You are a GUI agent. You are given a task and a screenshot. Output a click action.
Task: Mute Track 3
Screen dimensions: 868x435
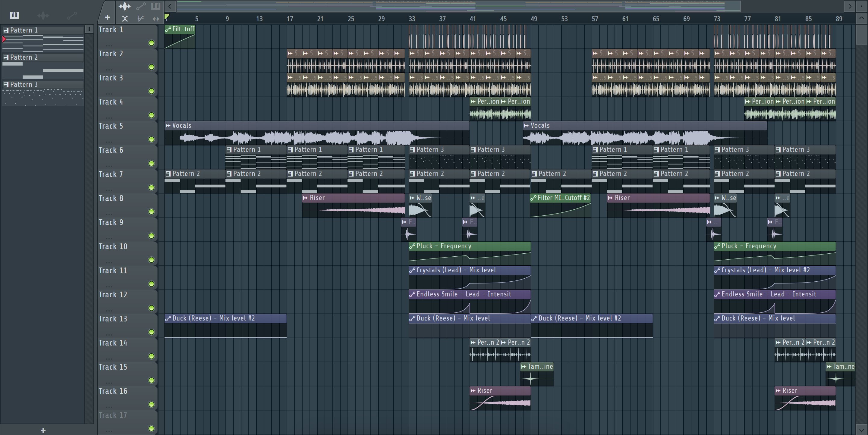(x=151, y=91)
